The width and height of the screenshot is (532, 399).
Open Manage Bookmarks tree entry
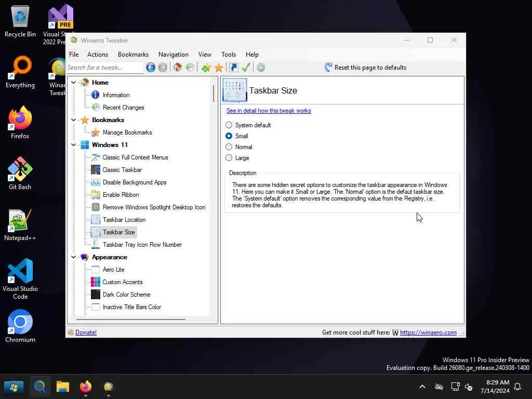click(127, 132)
